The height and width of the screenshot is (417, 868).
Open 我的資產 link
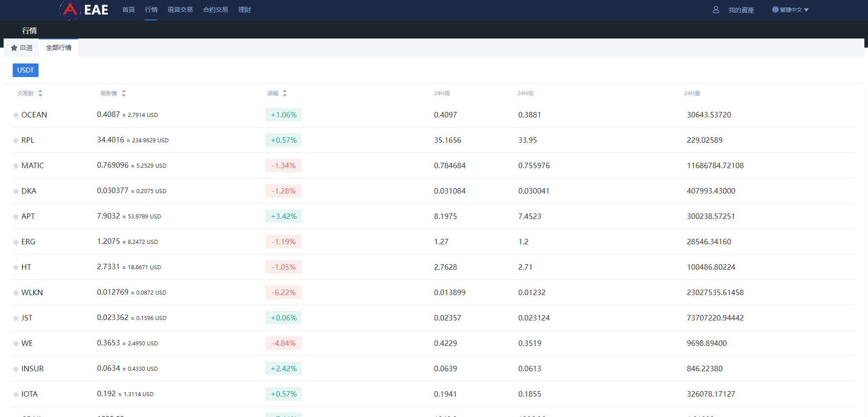[741, 10]
